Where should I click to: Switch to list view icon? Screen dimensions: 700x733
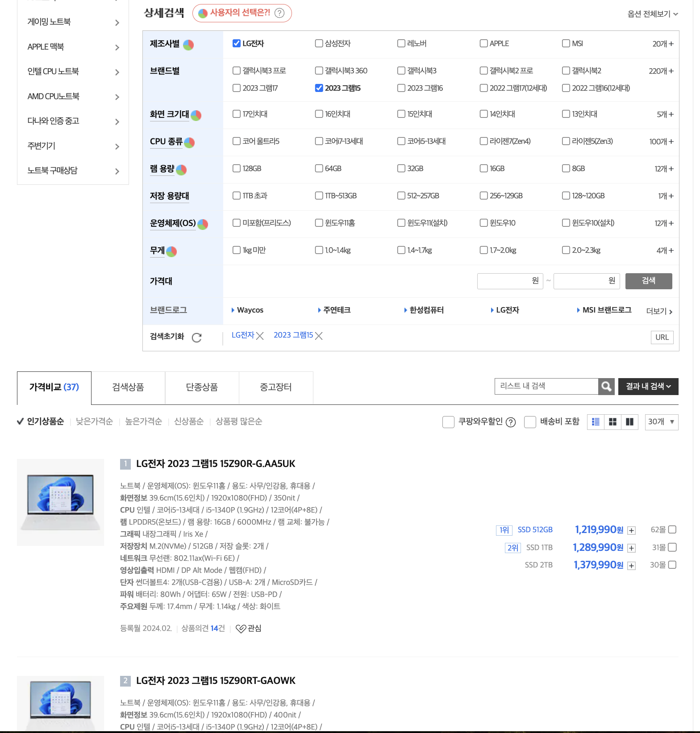pos(596,422)
